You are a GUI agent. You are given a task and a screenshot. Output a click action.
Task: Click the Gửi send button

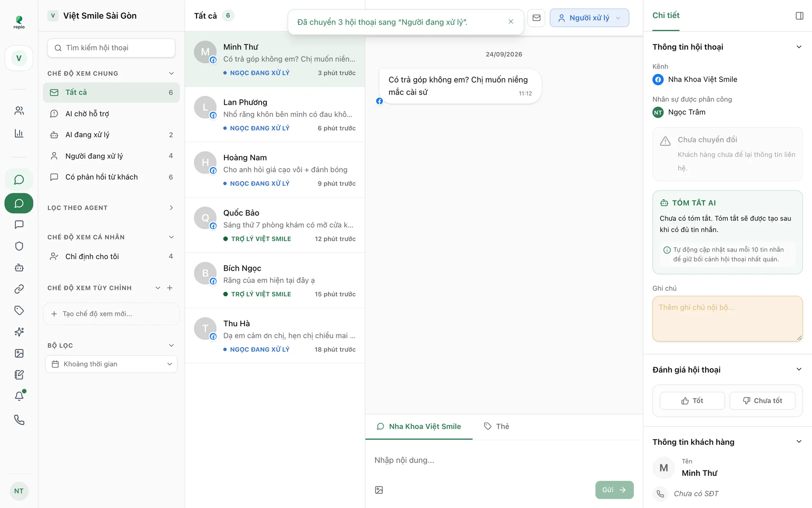pos(614,490)
